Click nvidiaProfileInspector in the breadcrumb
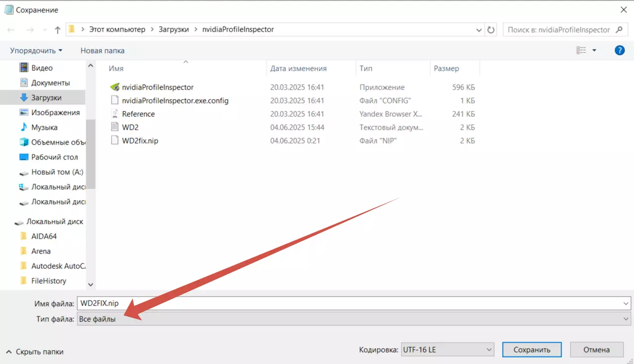This screenshot has width=634, height=364. point(238,30)
